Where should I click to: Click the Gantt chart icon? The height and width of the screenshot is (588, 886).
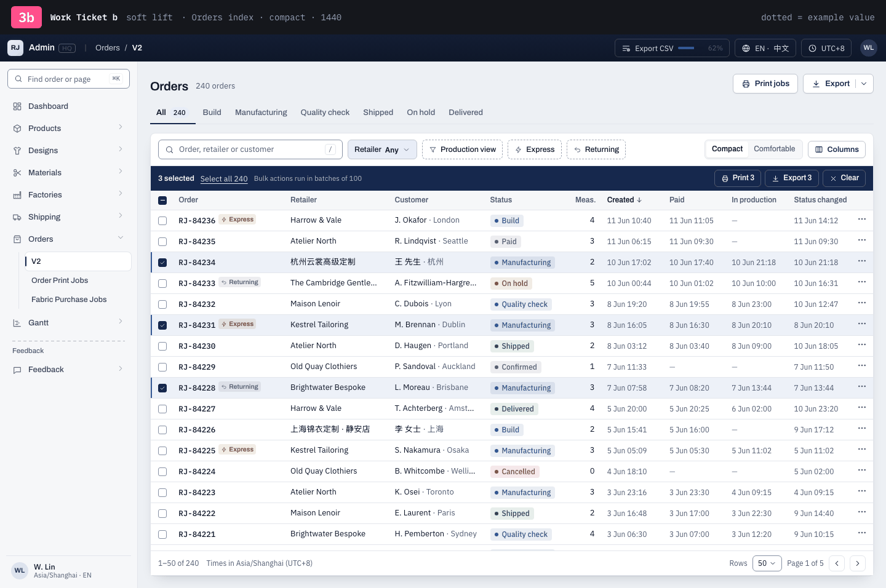(17, 323)
